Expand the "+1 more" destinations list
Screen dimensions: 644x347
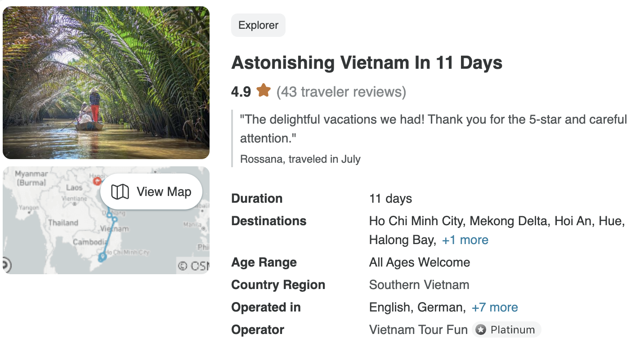[465, 240]
